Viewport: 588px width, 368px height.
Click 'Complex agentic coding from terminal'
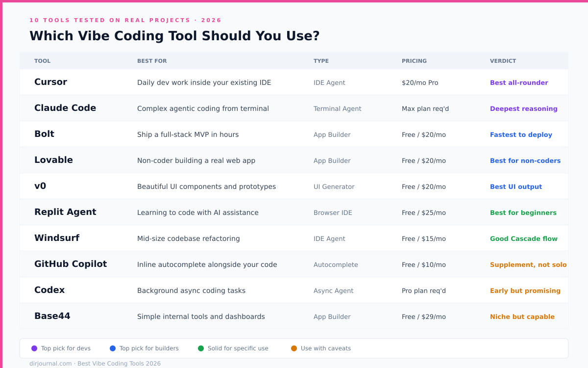coord(203,108)
